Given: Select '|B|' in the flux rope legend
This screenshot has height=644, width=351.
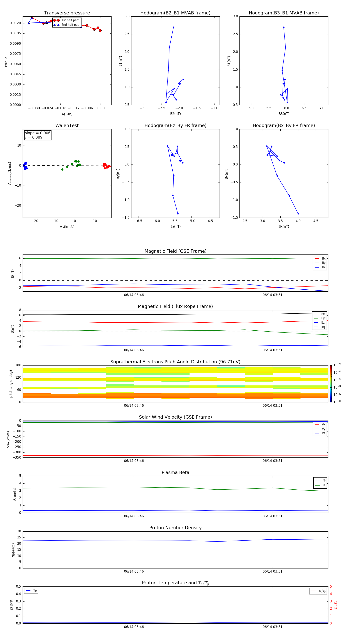Looking at the screenshot, I should (320, 327).
